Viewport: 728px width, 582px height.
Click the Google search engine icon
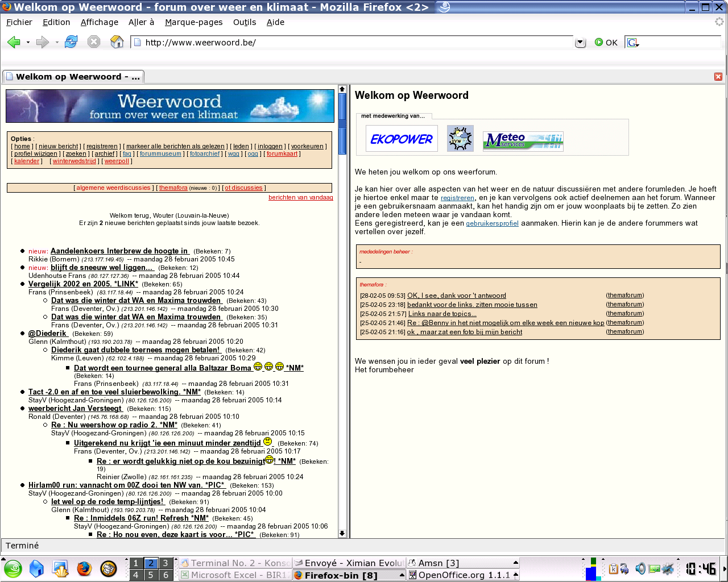pos(632,43)
